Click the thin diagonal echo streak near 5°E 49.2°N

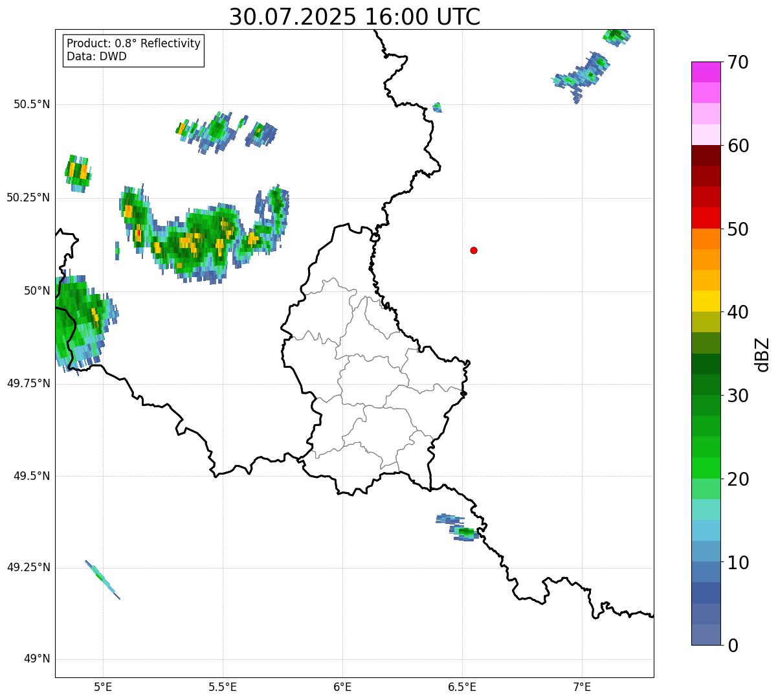point(103,580)
